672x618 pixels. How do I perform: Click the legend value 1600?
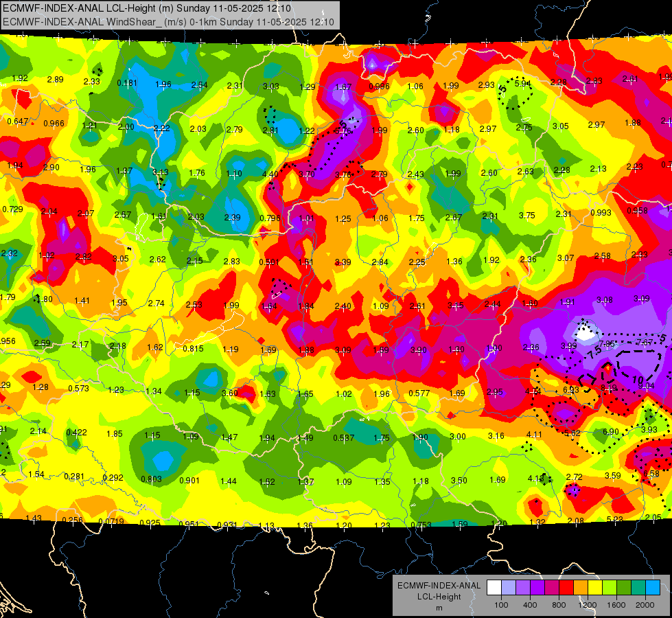[616, 605]
